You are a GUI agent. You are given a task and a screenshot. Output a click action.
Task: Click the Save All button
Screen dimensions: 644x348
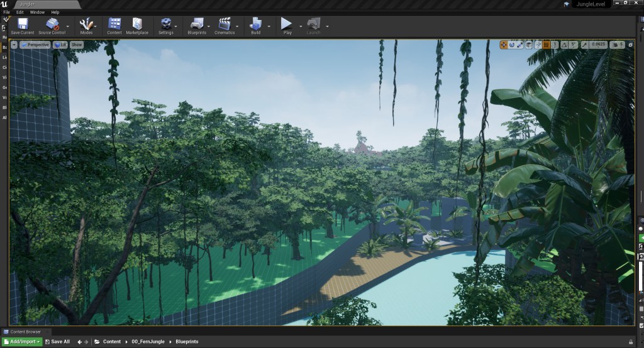pos(57,342)
